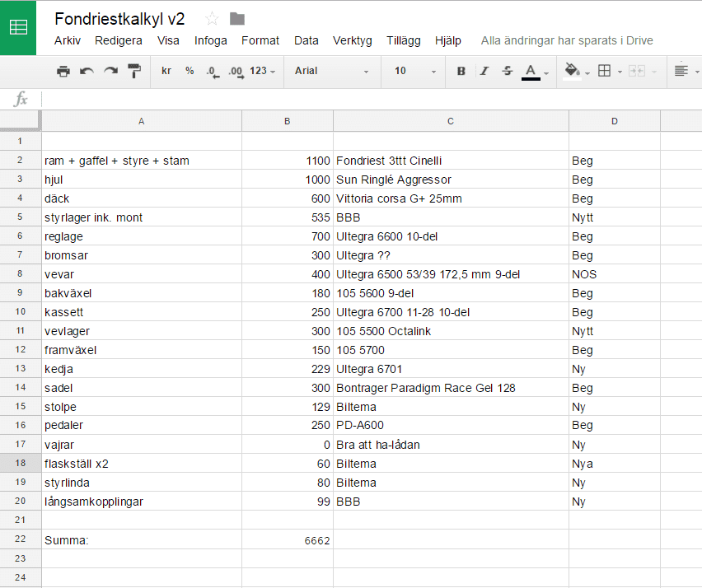
Task: Click into the formula bar
Action: tap(371, 100)
